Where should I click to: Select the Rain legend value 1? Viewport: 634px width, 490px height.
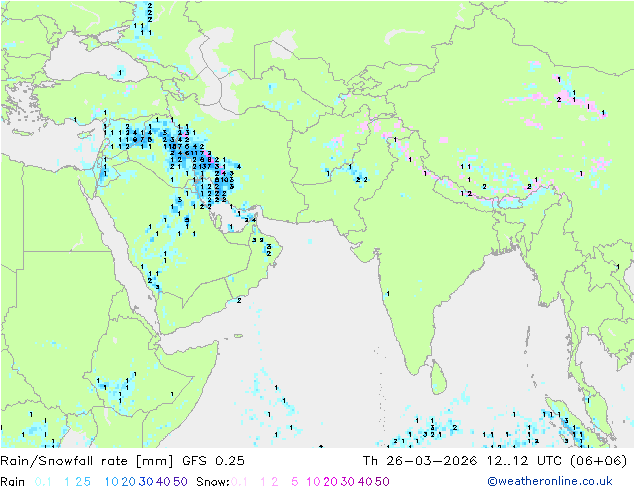[67, 482]
